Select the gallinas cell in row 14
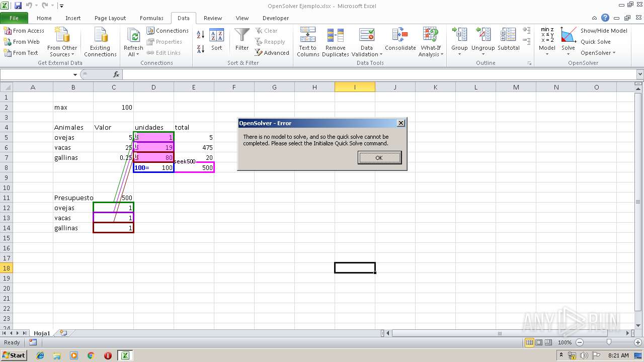Viewport: 644px width, 362px height. pyautogui.click(x=73, y=228)
